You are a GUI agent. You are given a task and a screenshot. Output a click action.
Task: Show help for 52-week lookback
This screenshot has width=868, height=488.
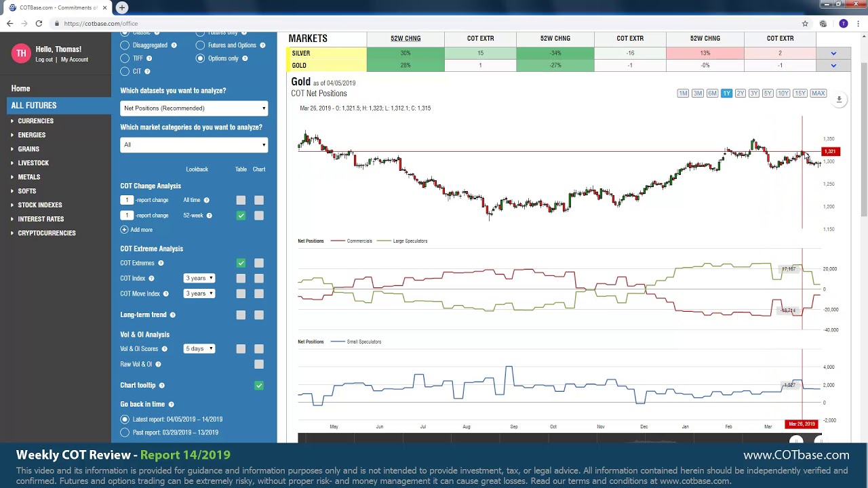[209, 216]
